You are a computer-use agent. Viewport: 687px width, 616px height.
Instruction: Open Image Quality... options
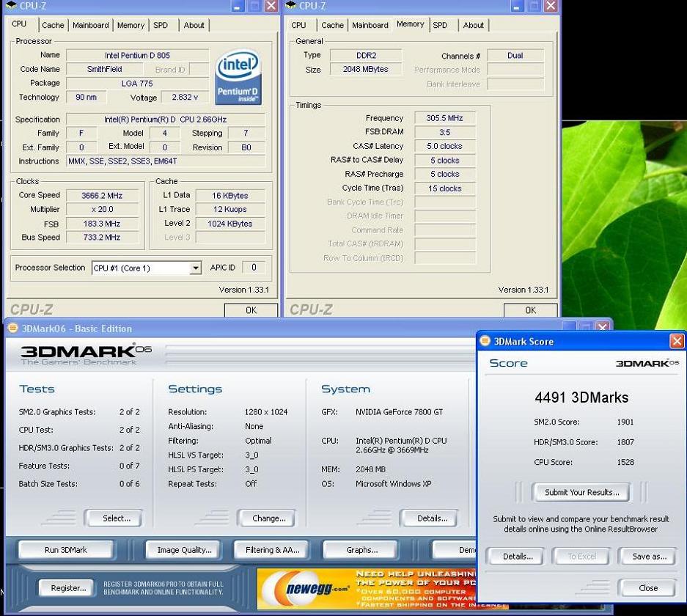point(185,550)
